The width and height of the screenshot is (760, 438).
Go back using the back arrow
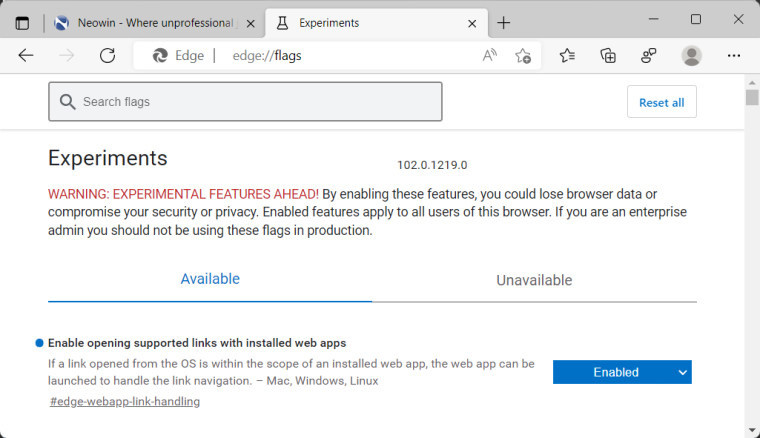26,56
